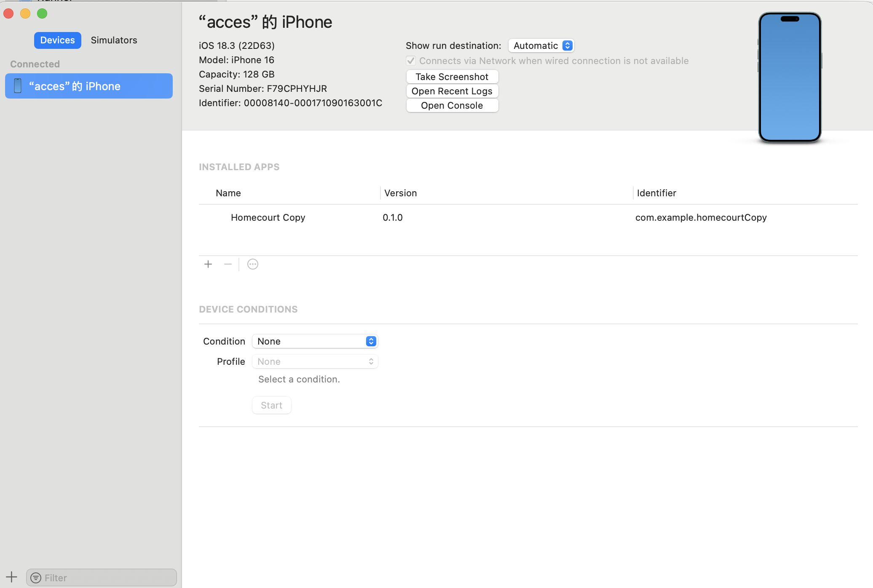Sort apps by the Identifier column
873x588 pixels.
(x=656, y=193)
